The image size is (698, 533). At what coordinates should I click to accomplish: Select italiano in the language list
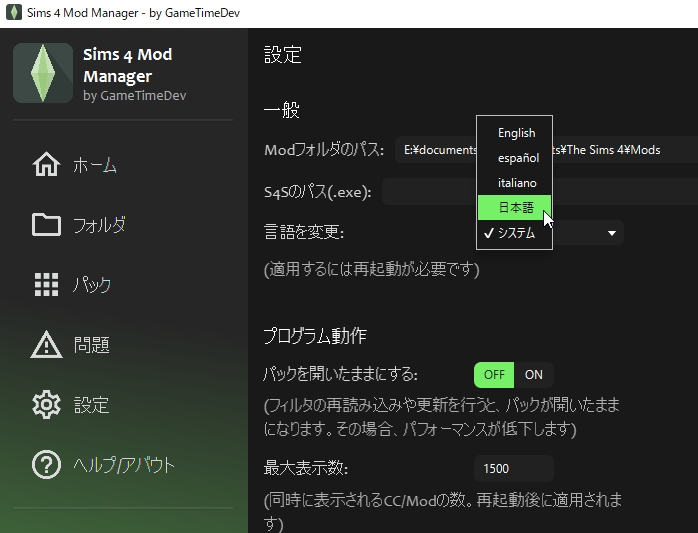point(514,183)
